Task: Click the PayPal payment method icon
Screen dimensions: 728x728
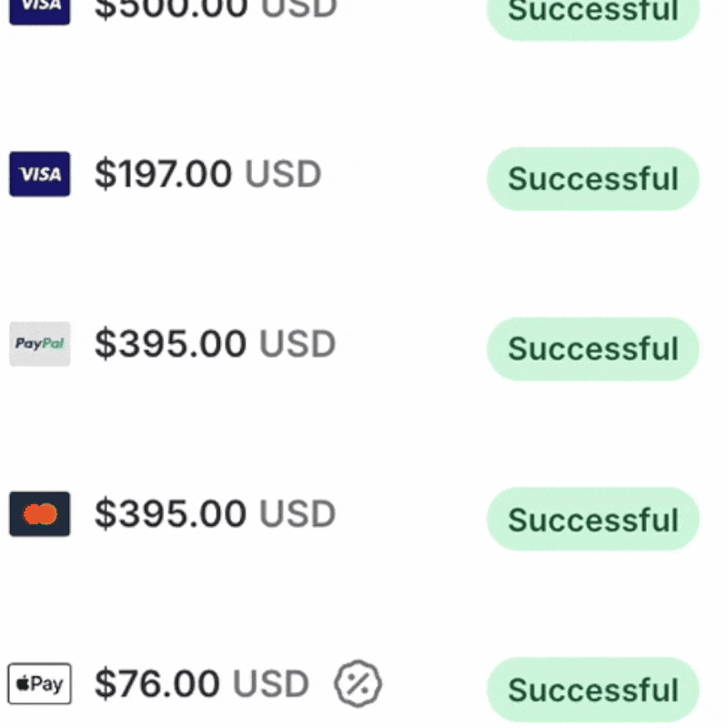Action: (x=40, y=344)
